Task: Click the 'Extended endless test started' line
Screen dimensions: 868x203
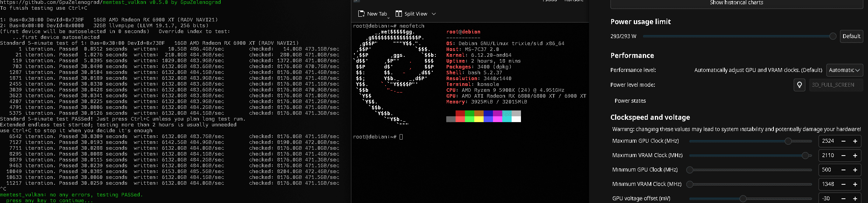Action: coord(118,125)
